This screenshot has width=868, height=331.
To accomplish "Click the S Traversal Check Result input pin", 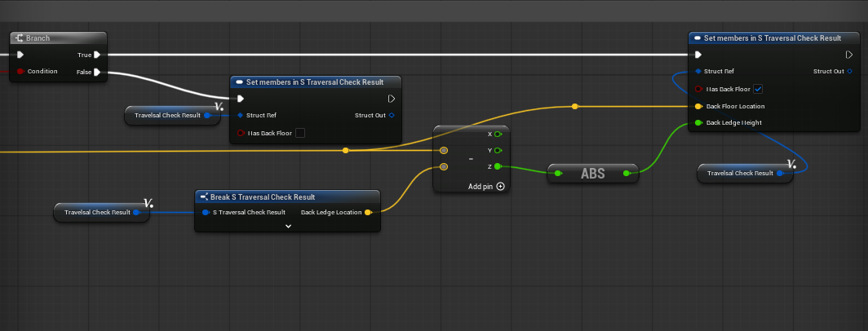I will [206, 212].
